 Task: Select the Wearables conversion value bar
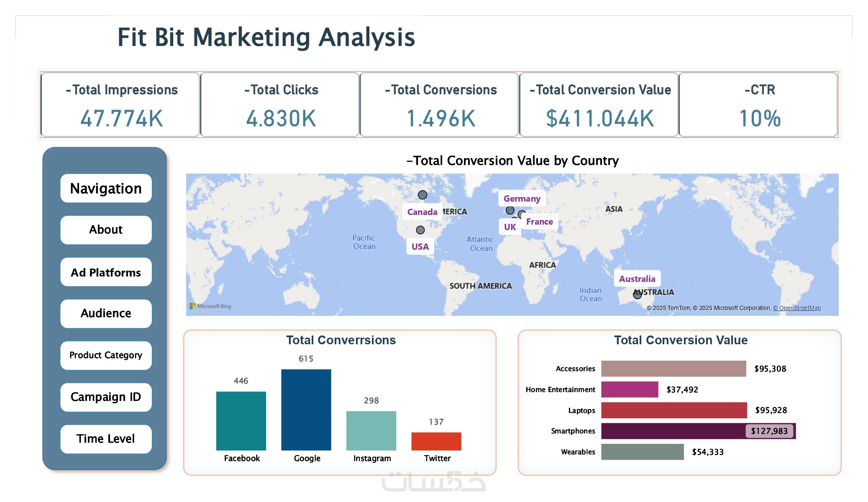tap(642, 452)
